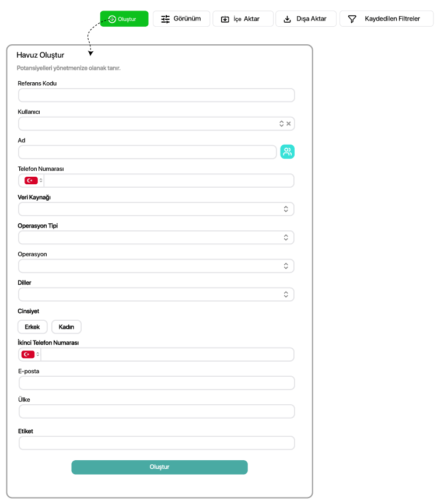Image resolution: width=448 pixels, height=501 pixels.
Task: Submit the form with the bottom Oluştur button
Action: point(159,467)
